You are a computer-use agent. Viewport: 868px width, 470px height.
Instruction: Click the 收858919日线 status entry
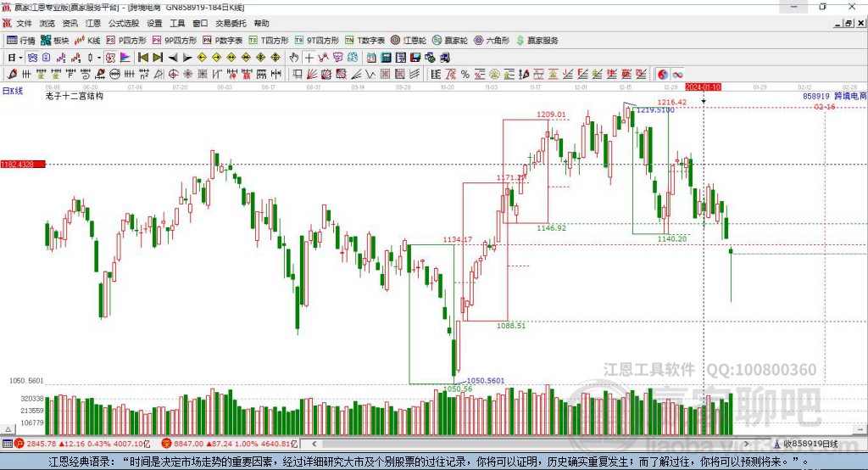tap(805, 444)
